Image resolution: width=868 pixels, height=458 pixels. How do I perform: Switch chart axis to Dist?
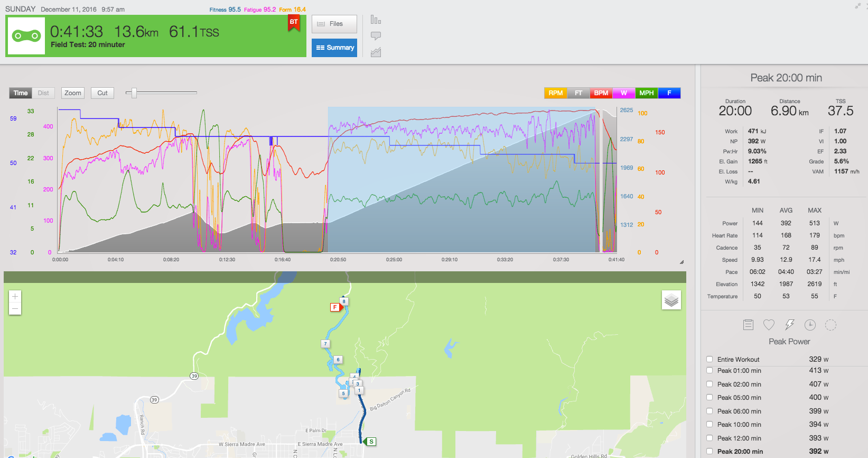(x=43, y=93)
